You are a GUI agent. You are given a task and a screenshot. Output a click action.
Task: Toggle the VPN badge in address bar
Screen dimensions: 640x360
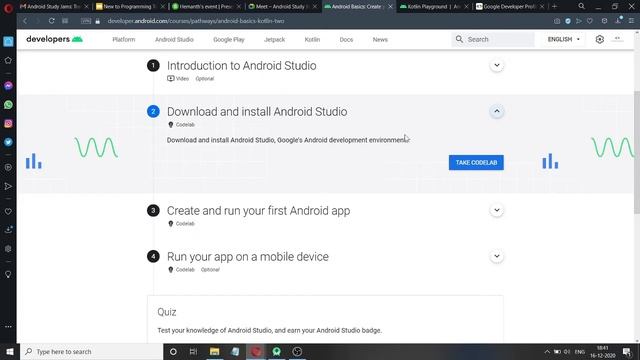pyautogui.click(x=86, y=21)
